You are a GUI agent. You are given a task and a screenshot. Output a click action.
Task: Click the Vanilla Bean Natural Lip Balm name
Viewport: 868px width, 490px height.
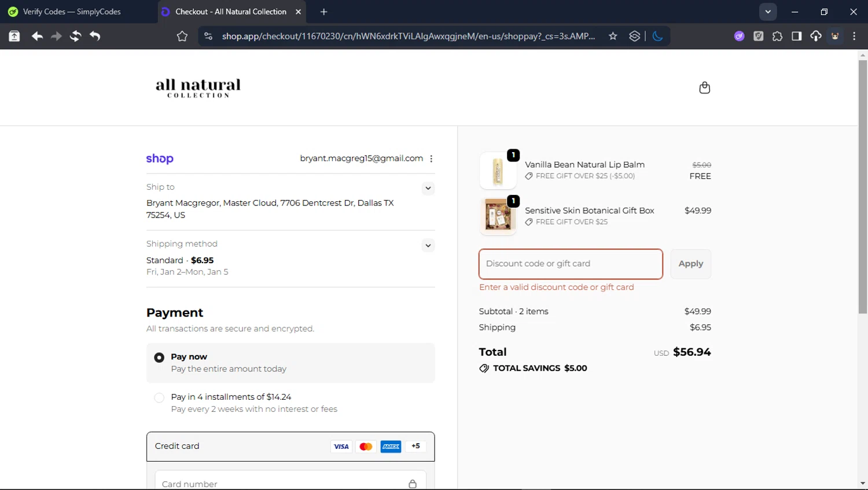pos(584,165)
